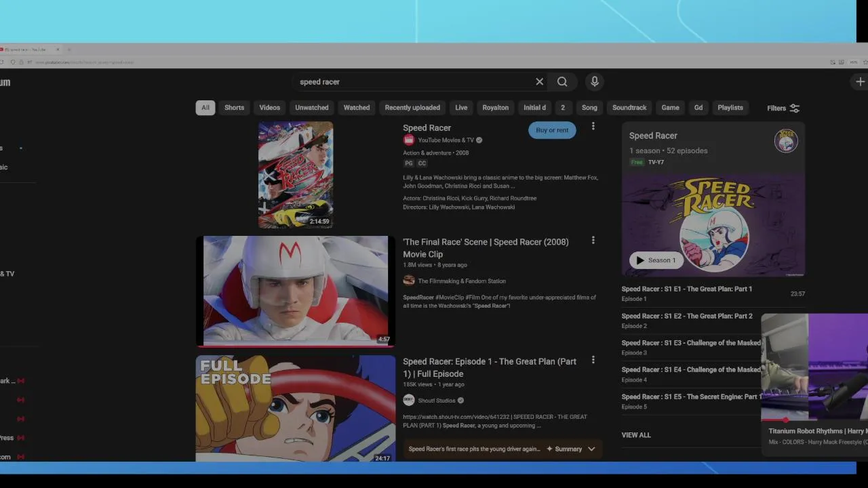
Task: Select the Watched filter chip
Action: tap(357, 108)
